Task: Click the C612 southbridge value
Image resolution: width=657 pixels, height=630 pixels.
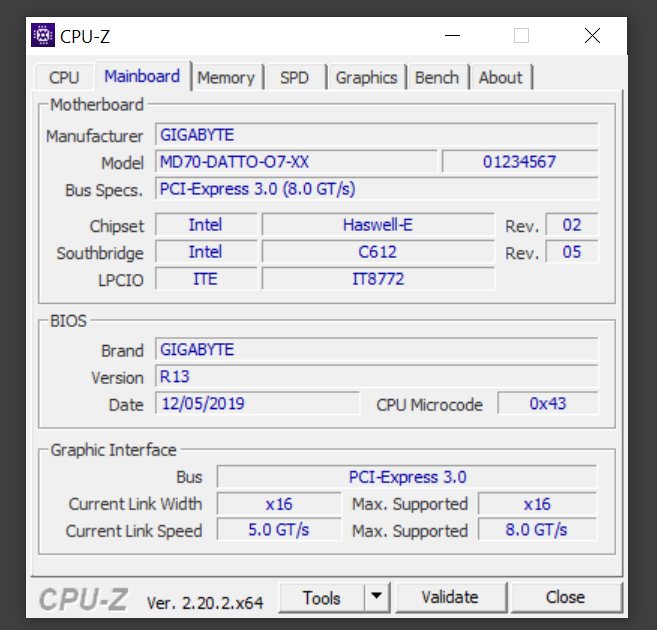Action: click(378, 252)
